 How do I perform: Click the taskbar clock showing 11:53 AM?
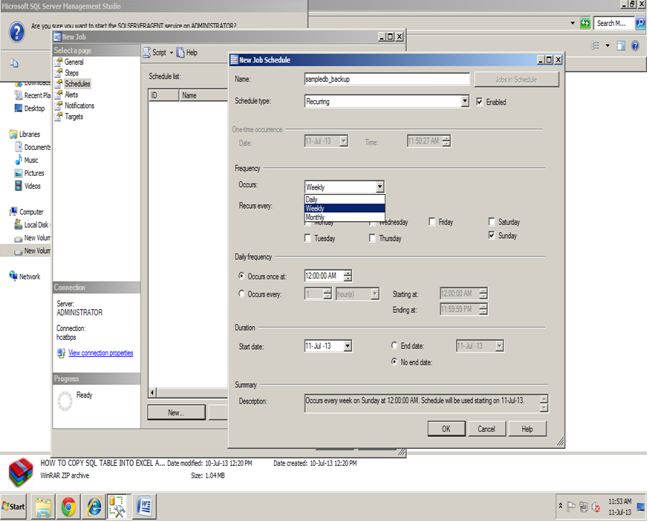point(619,507)
